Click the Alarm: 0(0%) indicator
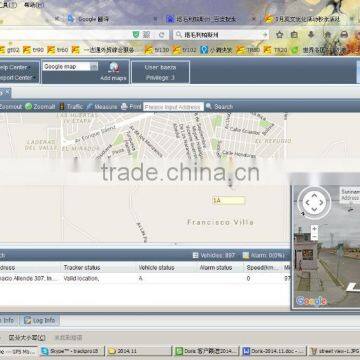Image resolution: width=360 pixels, height=360 pixels. 263,255
